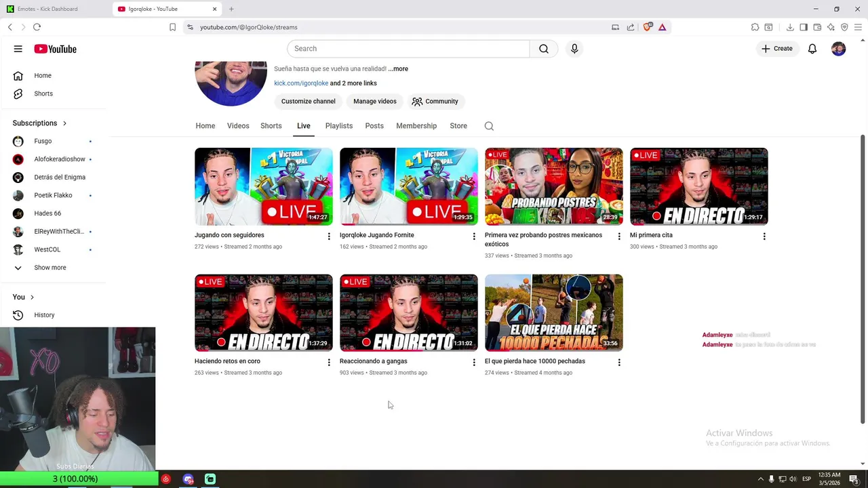The width and height of the screenshot is (868, 488).
Task: Open options for Primera vez probando postres
Action: pyautogui.click(x=619, y=237)
